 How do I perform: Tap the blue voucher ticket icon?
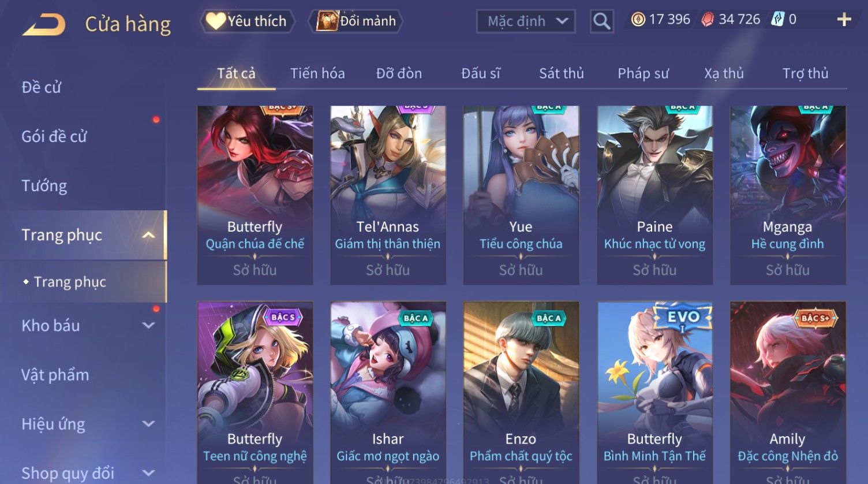point(777,20)
